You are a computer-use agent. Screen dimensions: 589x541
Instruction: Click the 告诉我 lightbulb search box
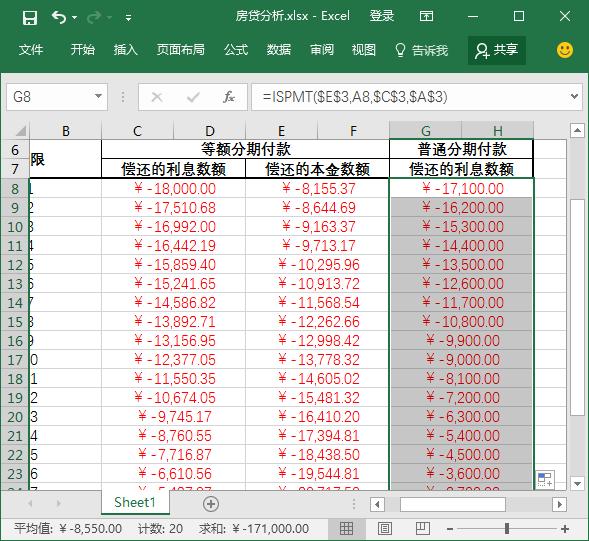[421, 50]
